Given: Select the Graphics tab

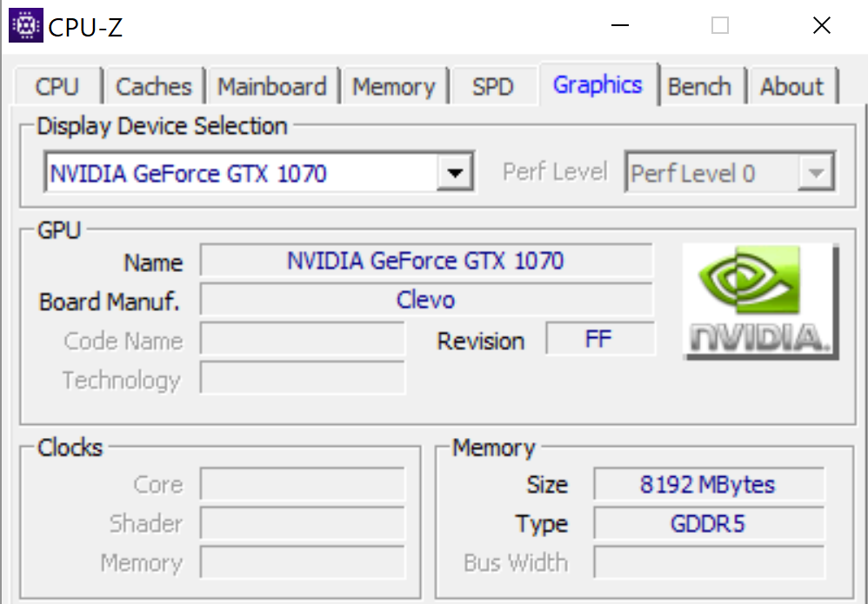Looking at the screenshot, I should [x=598, y=84].
